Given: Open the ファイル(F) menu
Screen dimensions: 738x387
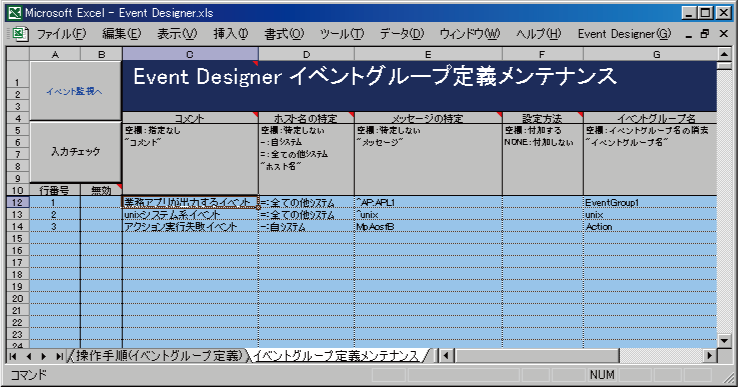Looking at the screenshot, I should [x=61, y=34].
